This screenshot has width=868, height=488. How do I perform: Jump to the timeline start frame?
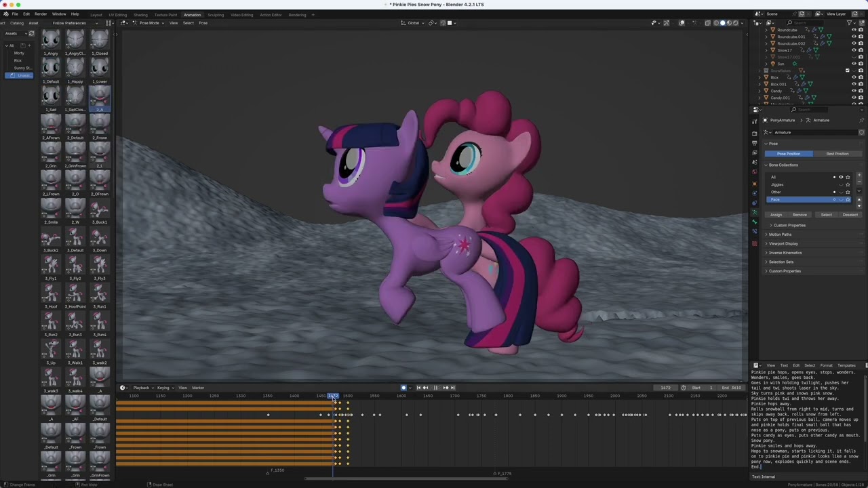(418, 388)
